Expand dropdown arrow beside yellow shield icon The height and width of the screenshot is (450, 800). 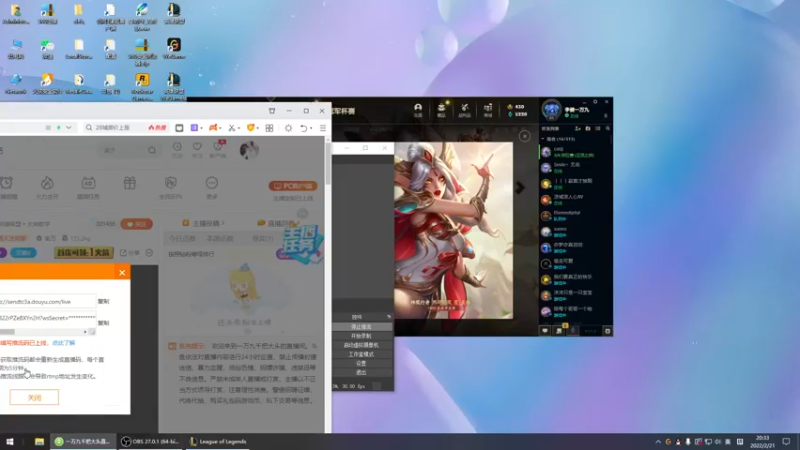[x=258, y=129]
